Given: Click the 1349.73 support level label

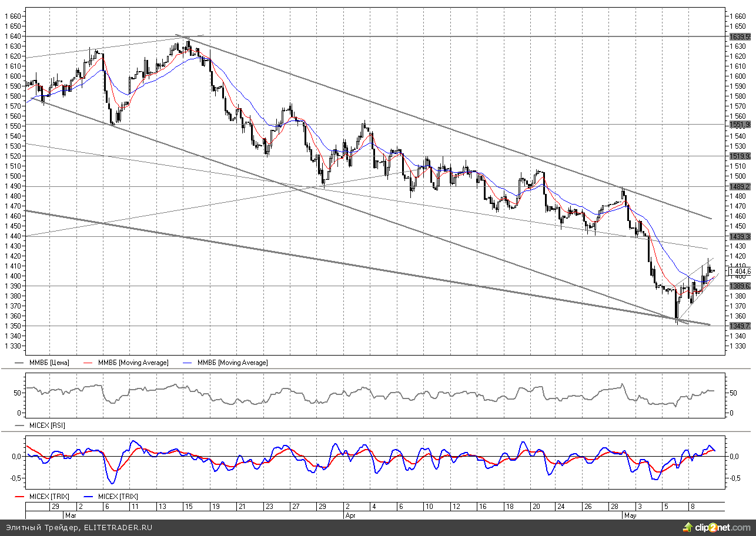Looking at the screenshot, I should click(740, 326).
